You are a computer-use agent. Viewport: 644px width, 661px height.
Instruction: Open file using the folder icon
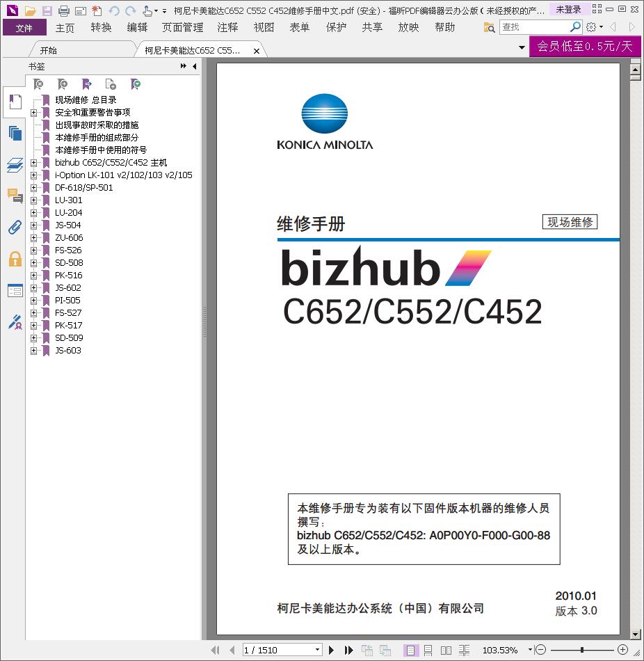point(30,10)
